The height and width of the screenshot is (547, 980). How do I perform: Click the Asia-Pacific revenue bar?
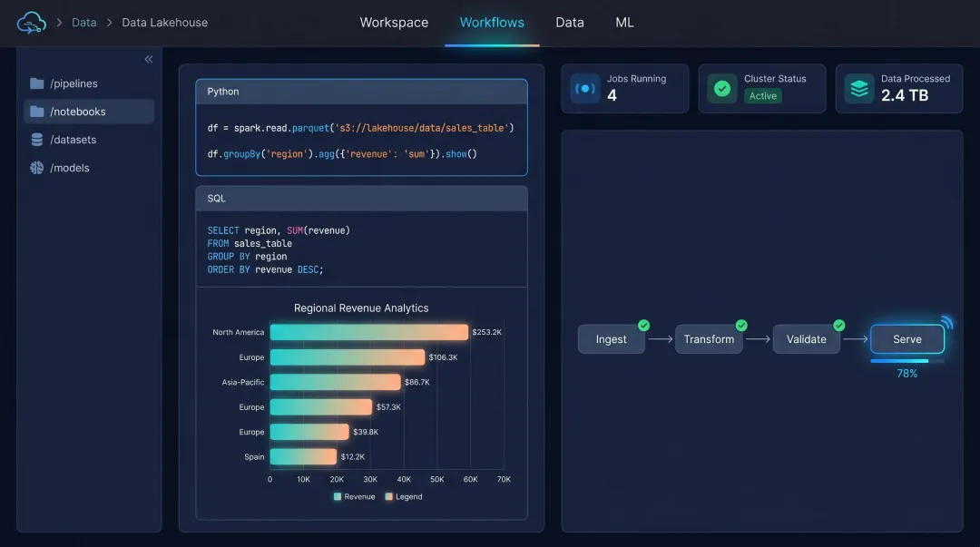[x=335, y=382]
